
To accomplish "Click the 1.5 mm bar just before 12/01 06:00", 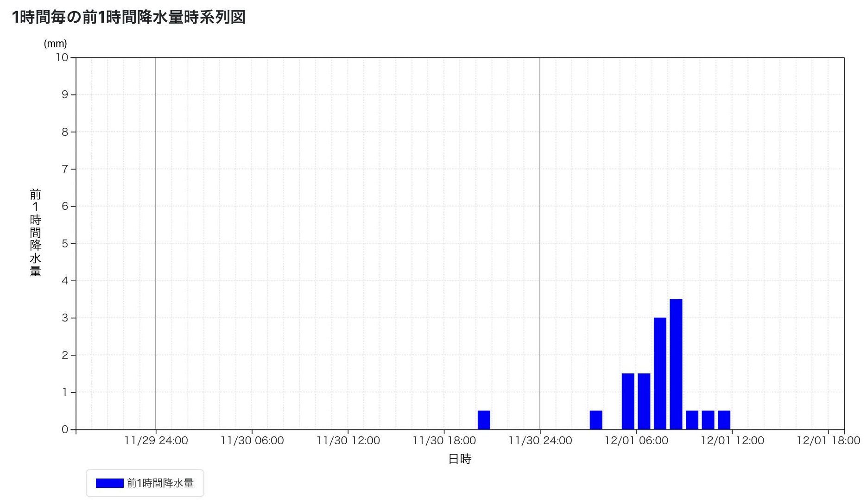I will coord(628,401).
